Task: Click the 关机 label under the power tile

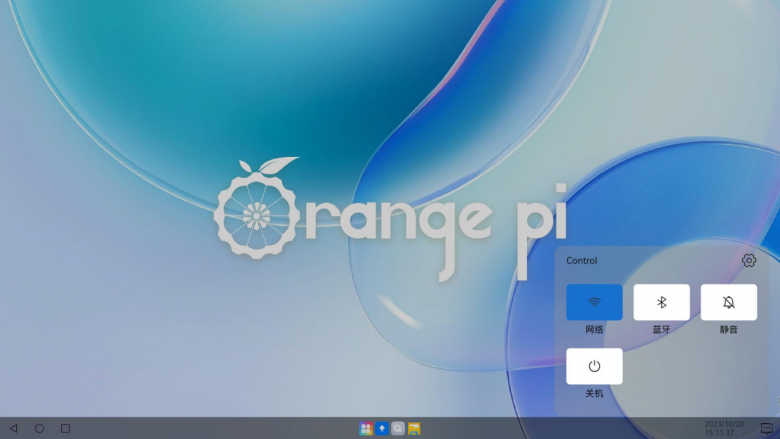Action: pos(594,393)
